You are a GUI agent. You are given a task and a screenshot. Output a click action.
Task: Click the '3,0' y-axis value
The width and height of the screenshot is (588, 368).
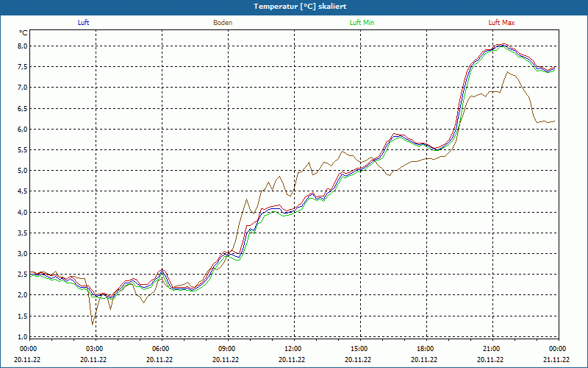[x=24, y=253]
